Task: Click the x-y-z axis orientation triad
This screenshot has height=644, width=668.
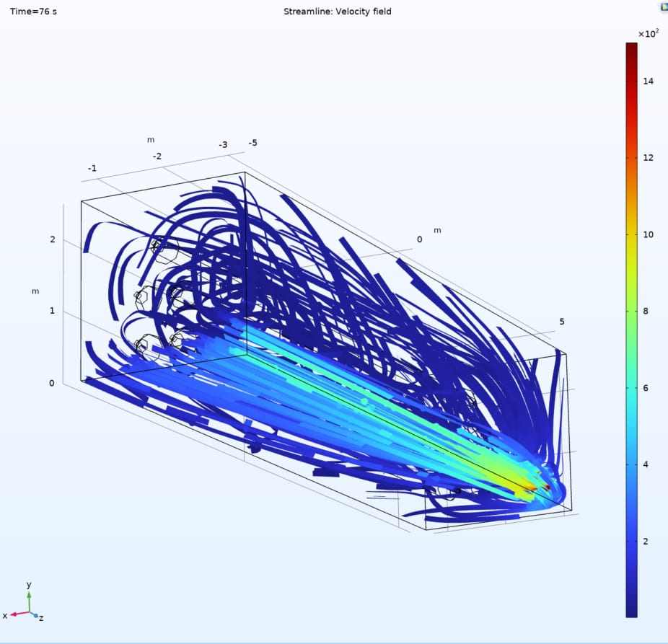Action: click(23, 602)
